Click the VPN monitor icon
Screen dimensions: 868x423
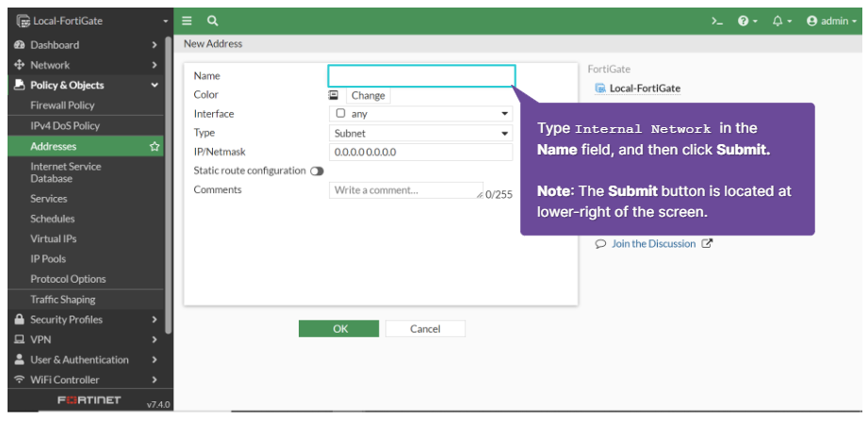20,339
